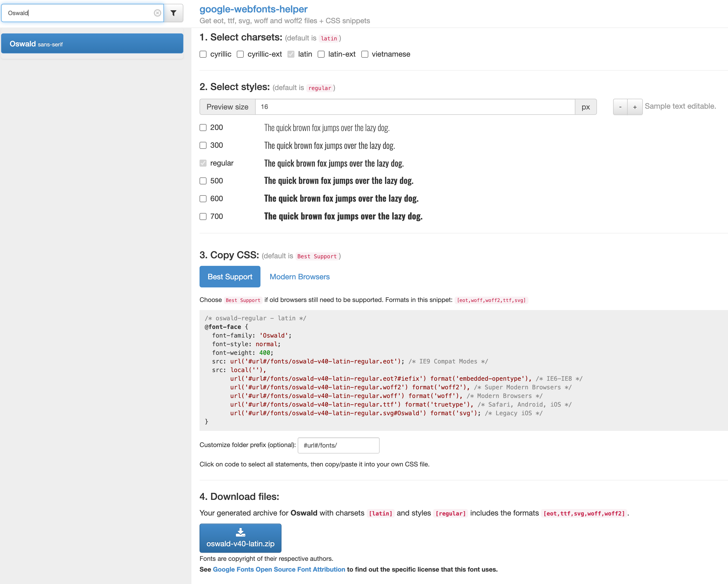This screenshot has height=584, width=728.
Task: Open Google Fonts Open Source Font Attribution link
Action: [279, 569]
